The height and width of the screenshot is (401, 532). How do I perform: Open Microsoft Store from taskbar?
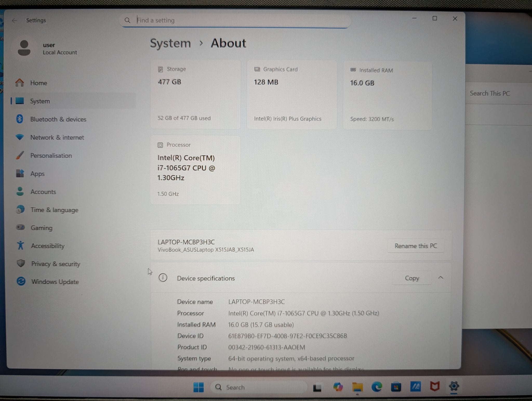(x=396, y=387)
